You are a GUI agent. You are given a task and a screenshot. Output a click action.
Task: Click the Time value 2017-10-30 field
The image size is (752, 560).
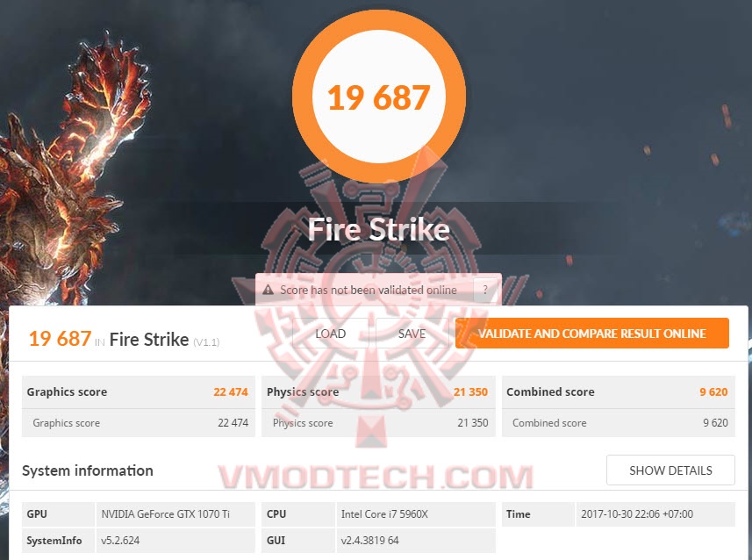655,514
